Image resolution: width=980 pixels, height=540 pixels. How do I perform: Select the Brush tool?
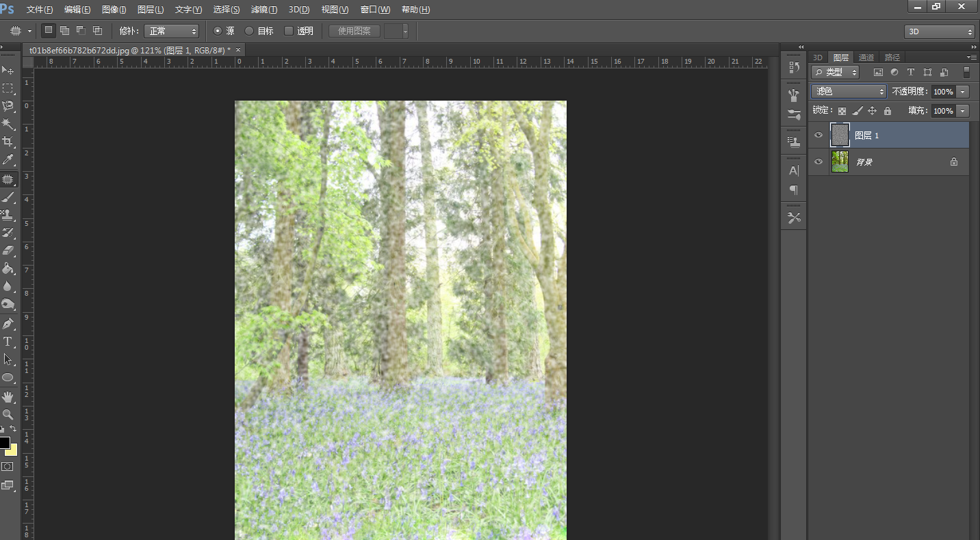point(8,197)
